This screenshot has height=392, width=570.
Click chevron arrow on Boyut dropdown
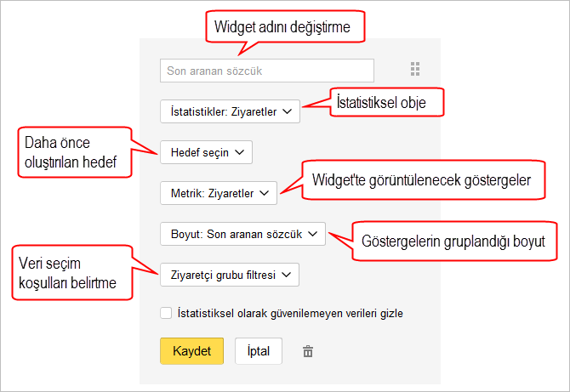[x=312, y=234]
